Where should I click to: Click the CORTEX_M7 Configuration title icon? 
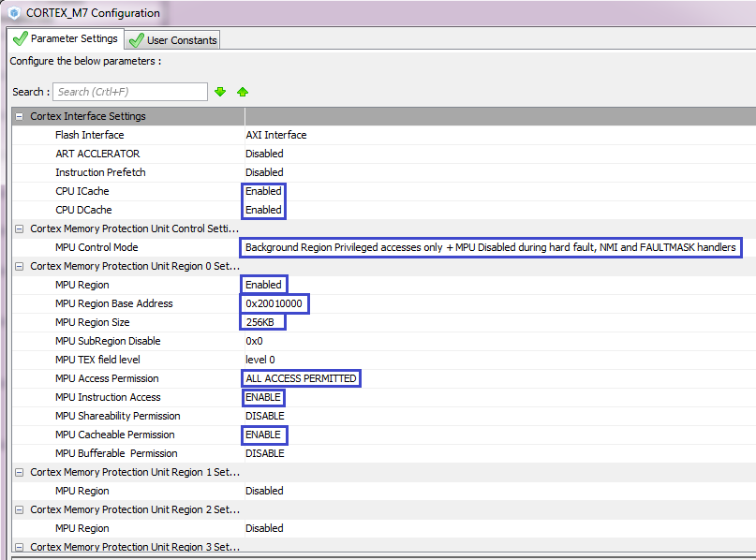(14, 13)
